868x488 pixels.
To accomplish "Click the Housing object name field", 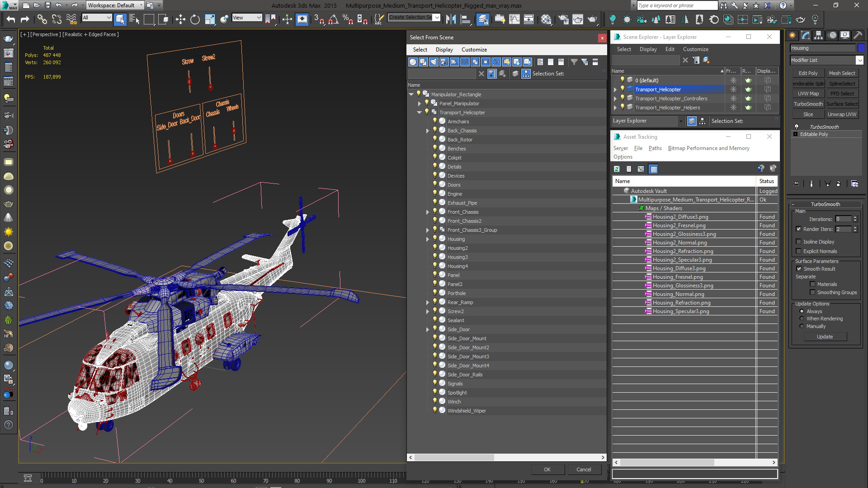I will coord(822,48).
